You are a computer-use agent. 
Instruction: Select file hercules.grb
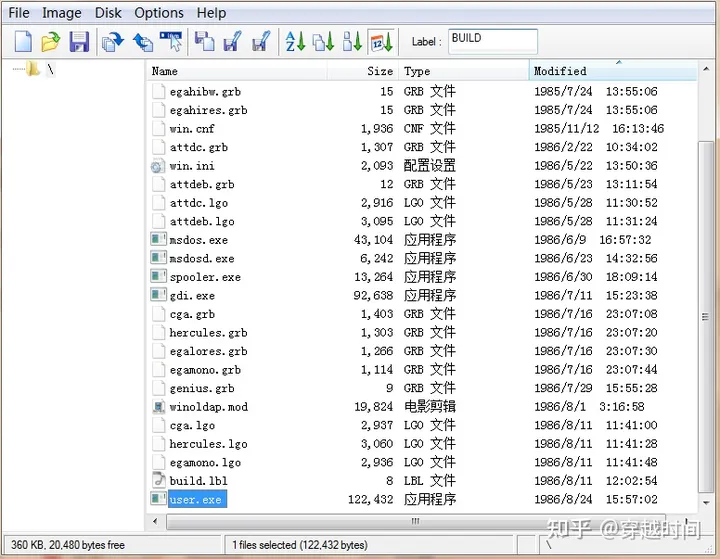point(208,333)
